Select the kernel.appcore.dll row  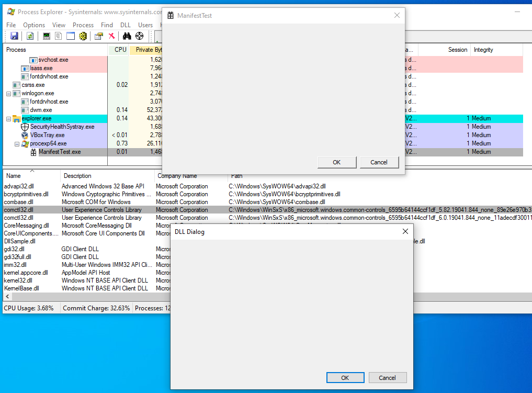pyautogui.click(x=87, y=273)
